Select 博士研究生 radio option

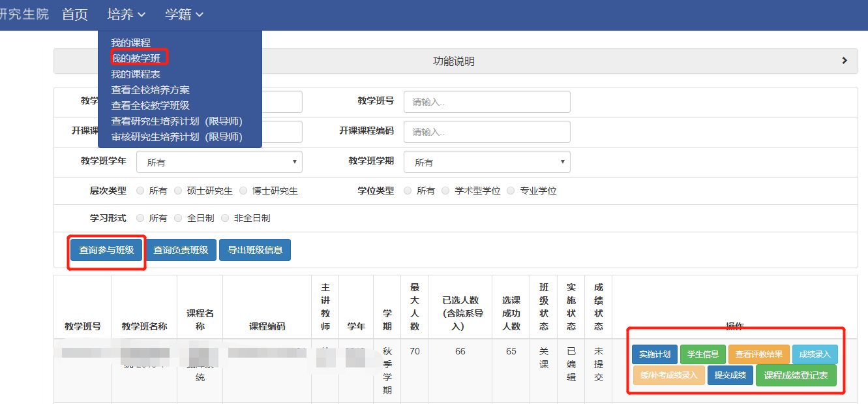[x=244, y=191]
